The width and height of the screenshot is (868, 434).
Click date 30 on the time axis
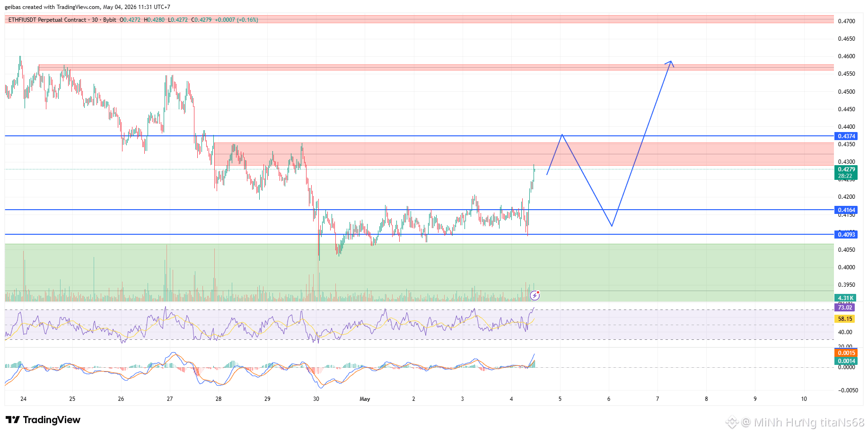(316, 399)
